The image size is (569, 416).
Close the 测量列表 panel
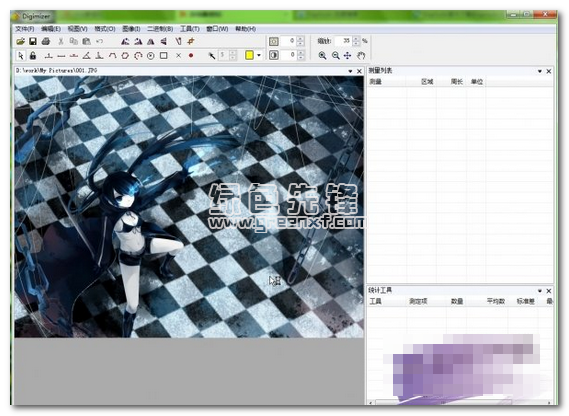pyautogui.click(x=549, y=71)
